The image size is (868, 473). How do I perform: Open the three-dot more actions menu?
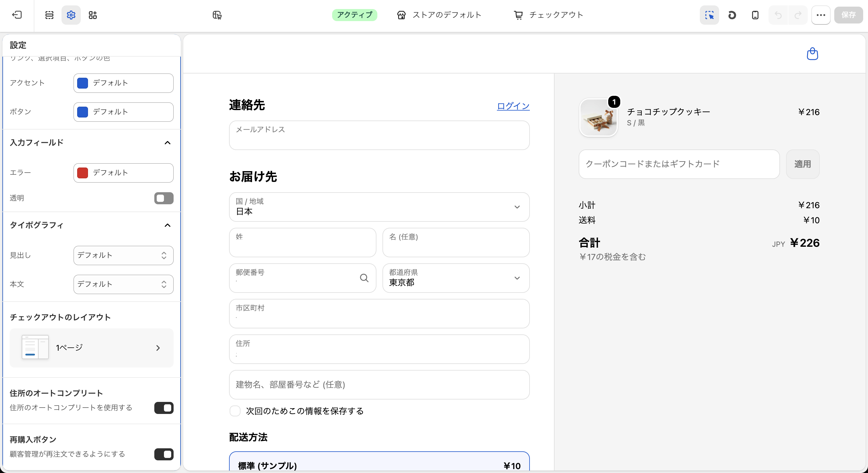[x=821, y=15]
